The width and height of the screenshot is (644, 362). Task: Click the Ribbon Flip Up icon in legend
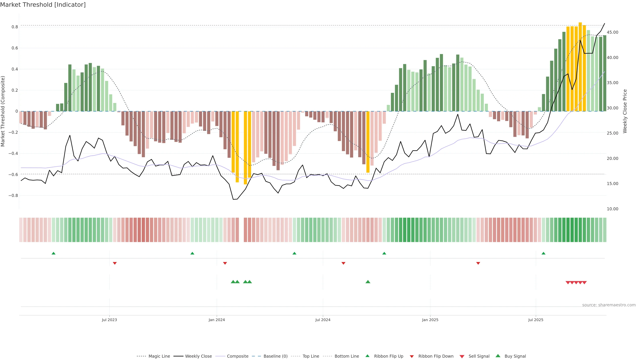(x=367, y=356)
